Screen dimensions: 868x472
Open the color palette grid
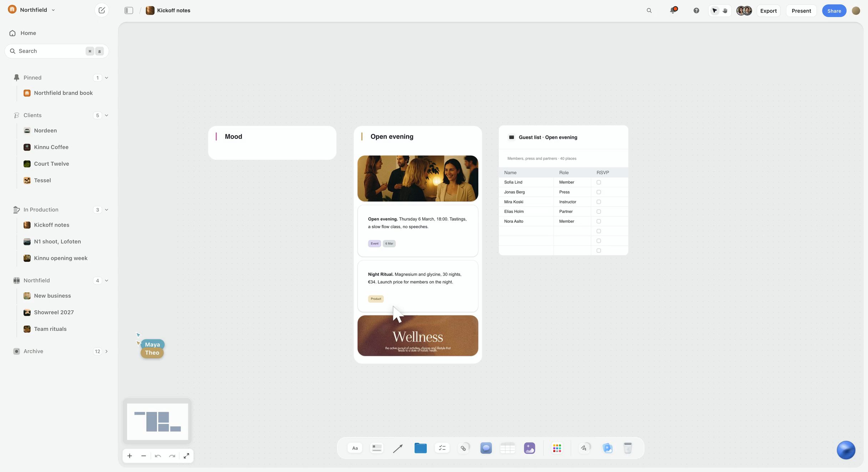tap(557, 448)
